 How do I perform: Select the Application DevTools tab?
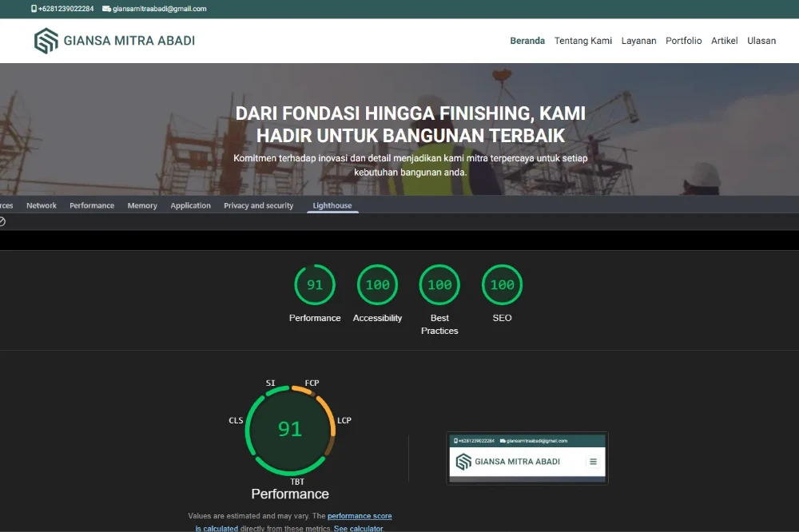pos(190,205)
